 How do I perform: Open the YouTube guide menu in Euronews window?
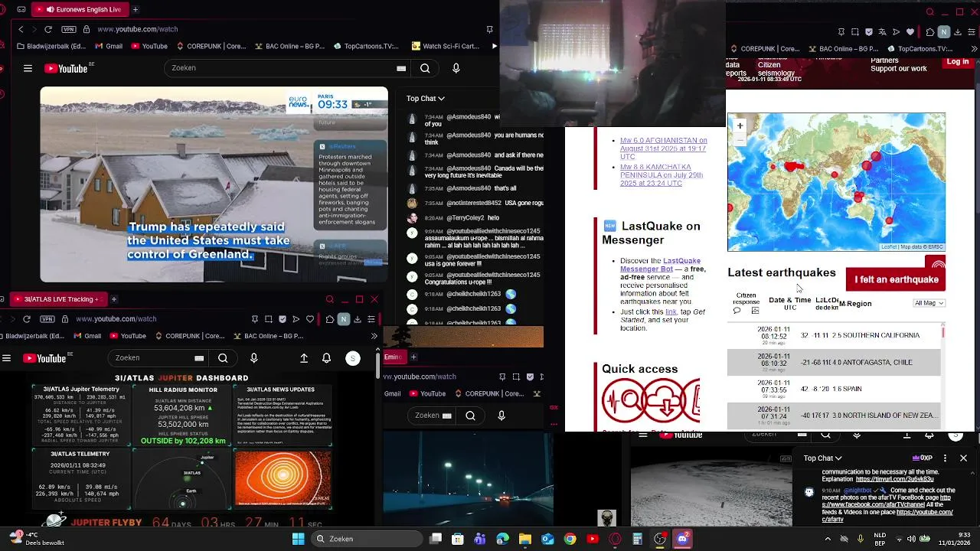pos(28,68)
